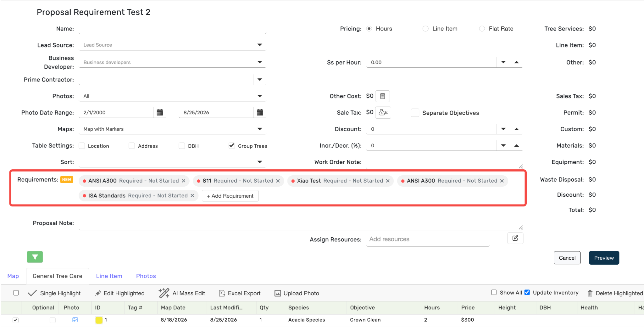Click the Work Order Note field
Image resolution: width=644 pixels, height=327 pixels.
click(444, 162)
